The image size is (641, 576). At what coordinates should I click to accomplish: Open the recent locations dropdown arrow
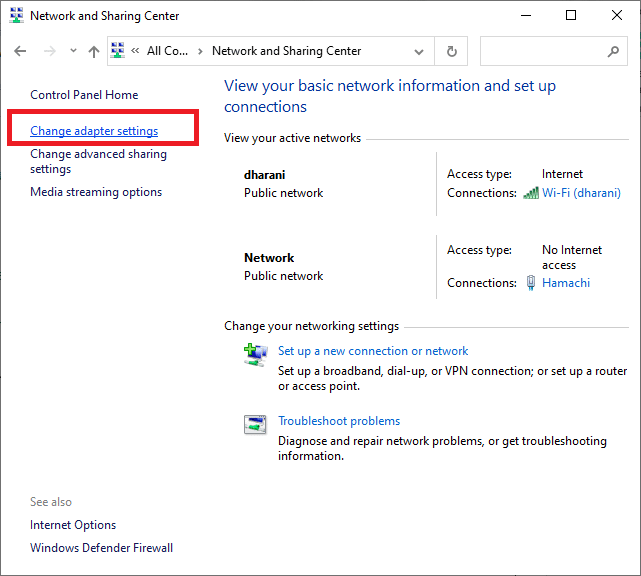coord(73,51)
